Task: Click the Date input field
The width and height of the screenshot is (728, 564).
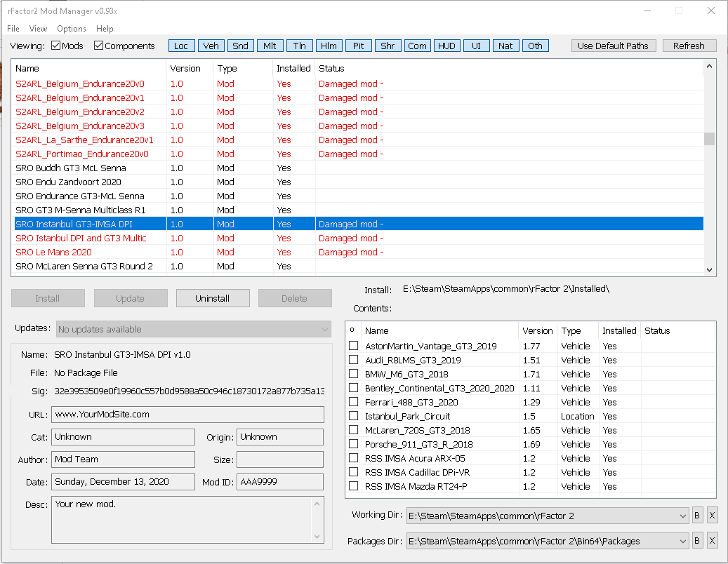Action: tap(123, 481)
